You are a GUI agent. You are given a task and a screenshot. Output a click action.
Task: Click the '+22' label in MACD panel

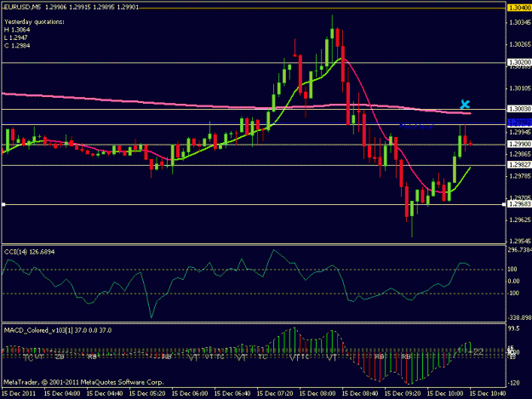pyautogui.click(x=475, y=352)
